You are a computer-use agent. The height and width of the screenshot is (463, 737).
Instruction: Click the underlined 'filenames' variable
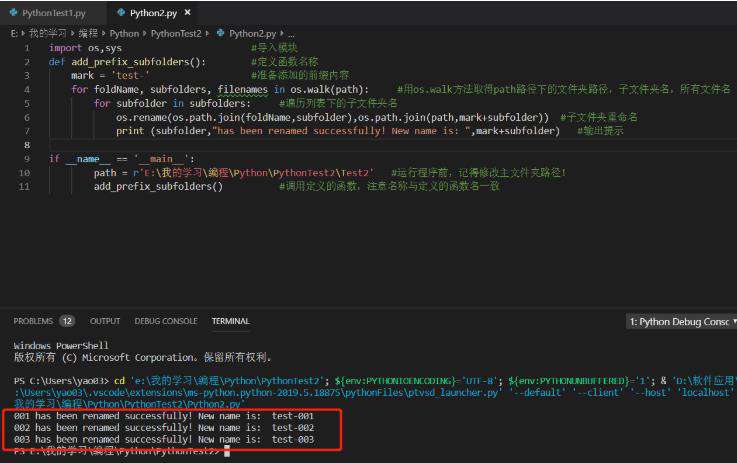243,89
